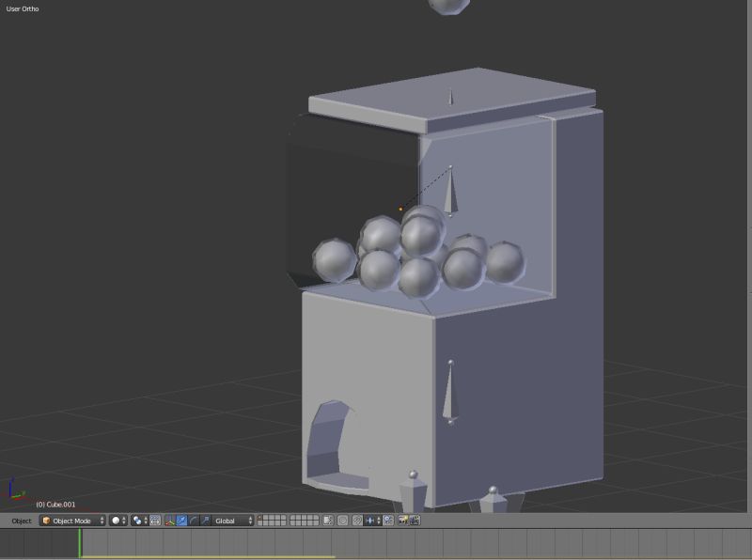Toggle the scene lock icon near the layers
The width and height of the screenshot is (752, 560).
(x=327, y=521)
